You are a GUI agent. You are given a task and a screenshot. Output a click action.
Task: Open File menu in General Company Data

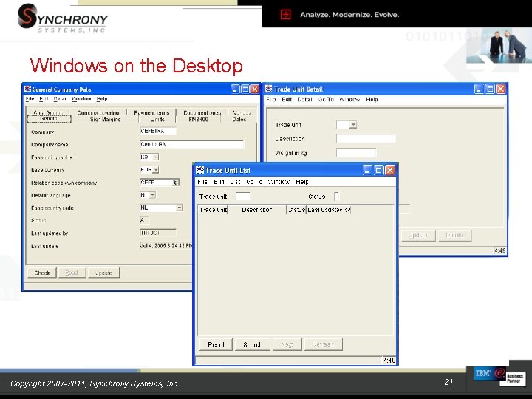pos(30,99)
